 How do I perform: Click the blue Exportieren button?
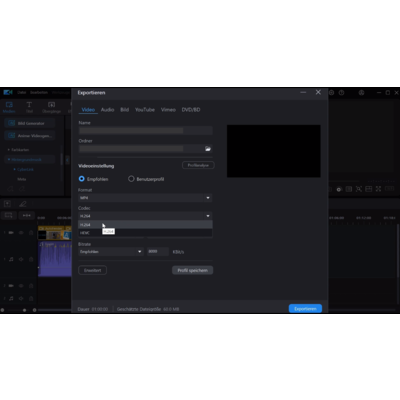[x=305, y=309]
